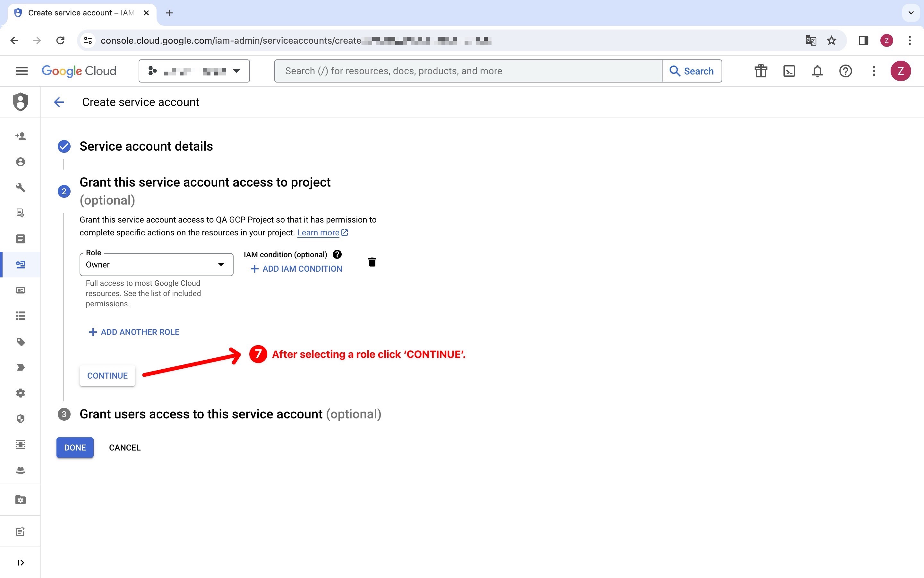Close the Create service account tab

146,13
